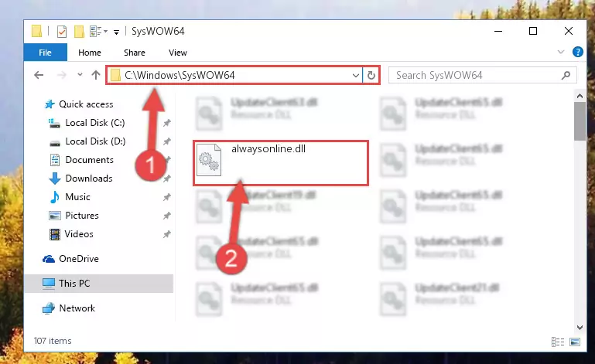Open Music in the sidebar
Viewport: 595px width, 364px height.
tap(77, 197)
